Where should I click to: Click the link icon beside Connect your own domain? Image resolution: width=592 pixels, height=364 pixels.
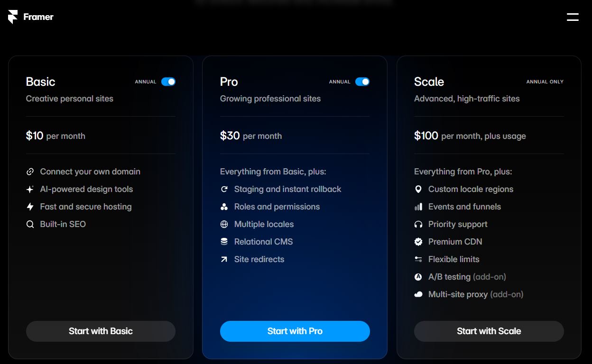coord(30,172)
